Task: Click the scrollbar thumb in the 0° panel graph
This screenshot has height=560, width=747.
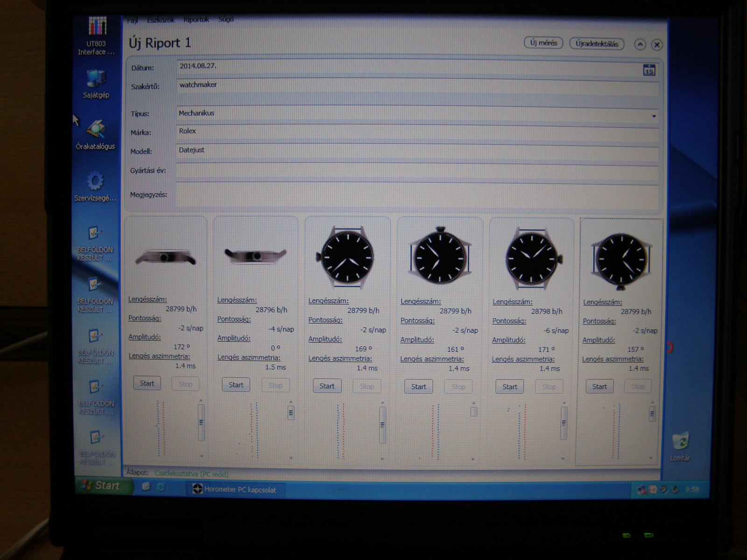Action: (291, 413)
